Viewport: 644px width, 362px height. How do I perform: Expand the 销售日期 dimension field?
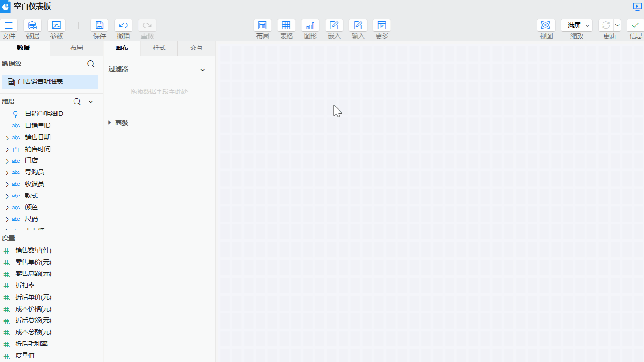click(x=7, y=138)
